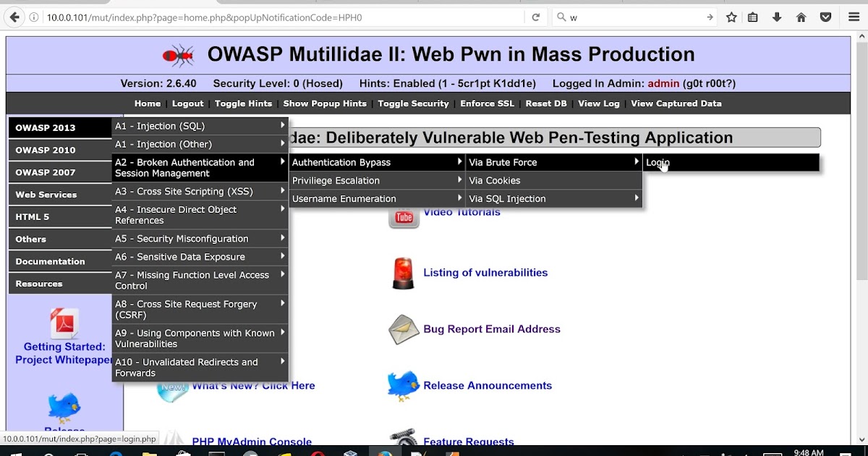The image size is (868, 456).
Task: Click the browser search field
Action: tap(637, 17)
